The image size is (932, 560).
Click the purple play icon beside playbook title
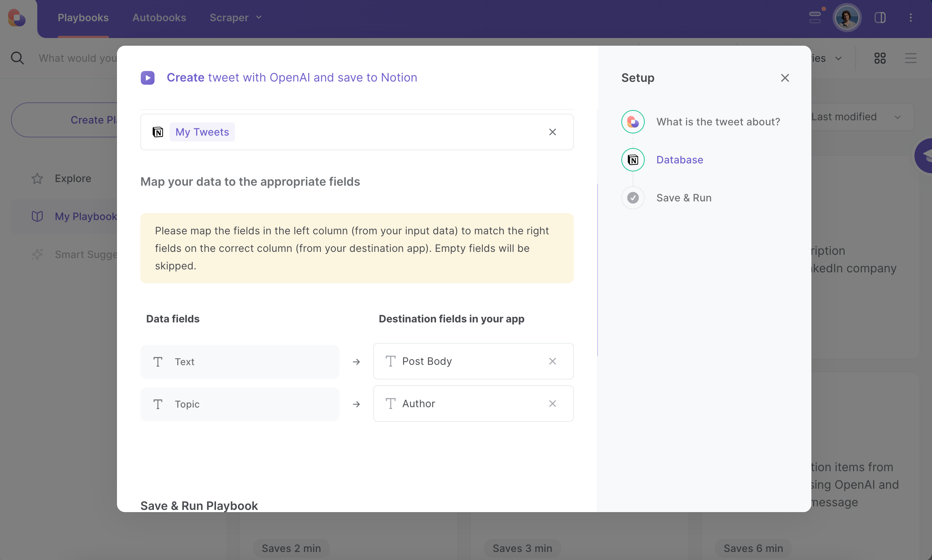[148, 78]
